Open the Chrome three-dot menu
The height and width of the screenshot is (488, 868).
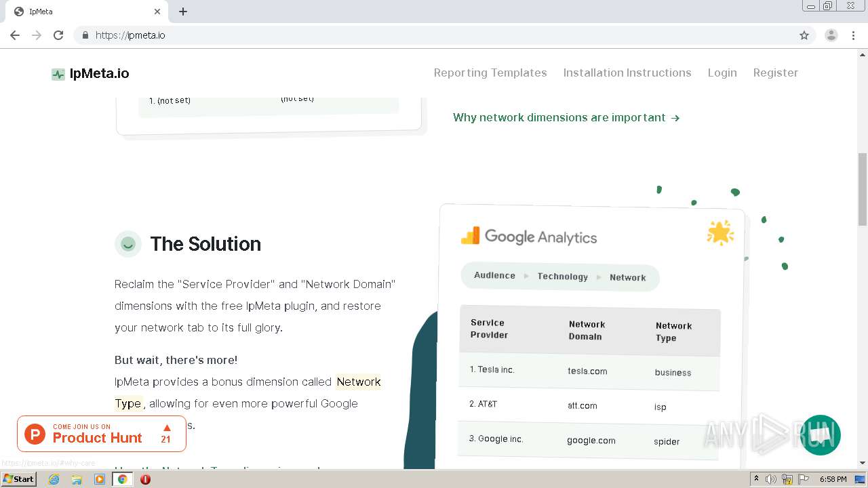click(x=854, y=35)
